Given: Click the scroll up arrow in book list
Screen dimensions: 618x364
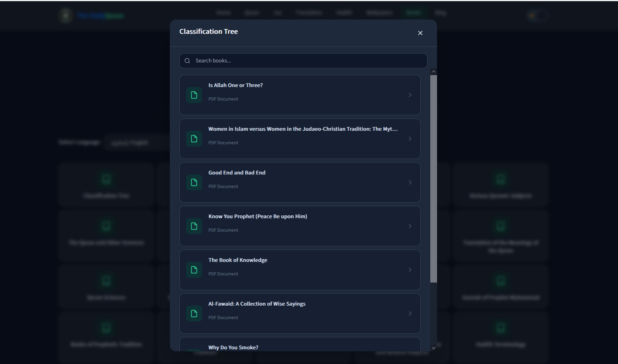Looking at the screenshot, I should [x=433, y=72].
